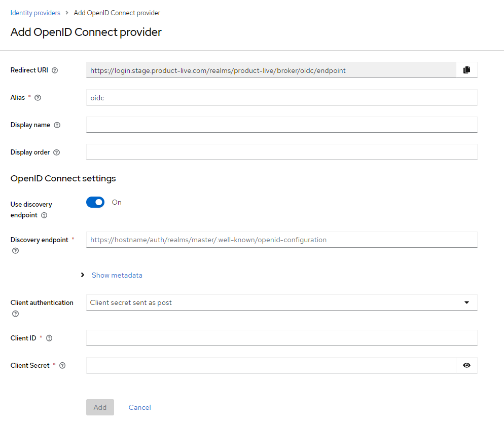
Task: Reveal Client Secret with the eye icon
Action: tap(466, 365)
